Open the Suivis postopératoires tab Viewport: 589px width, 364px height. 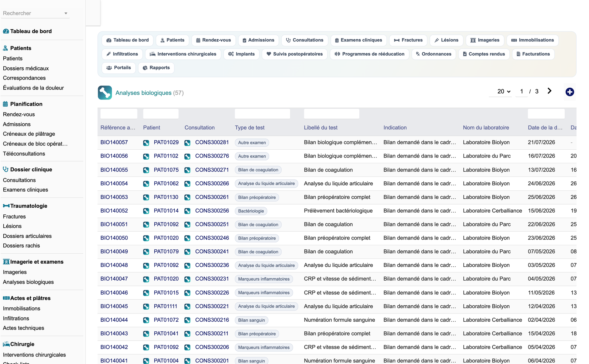click(294, 54)
